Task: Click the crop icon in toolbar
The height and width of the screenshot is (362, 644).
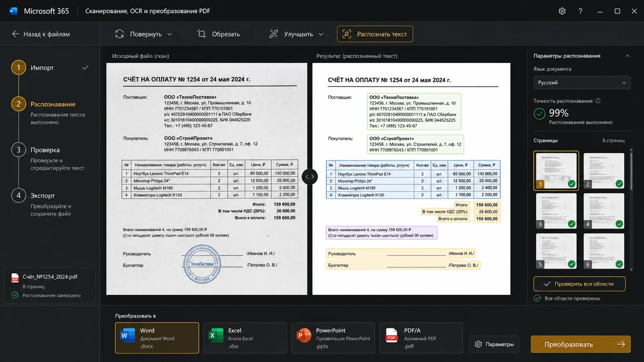Action: tap(202, 34)
